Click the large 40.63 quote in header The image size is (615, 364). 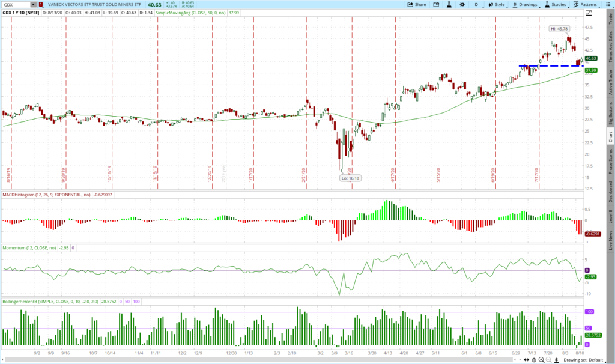tap(154, 5)
